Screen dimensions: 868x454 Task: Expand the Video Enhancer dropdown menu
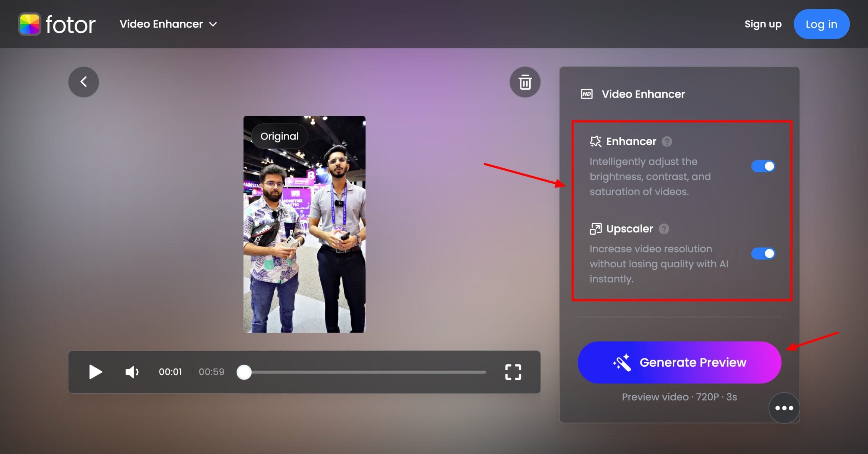point(161,24)
